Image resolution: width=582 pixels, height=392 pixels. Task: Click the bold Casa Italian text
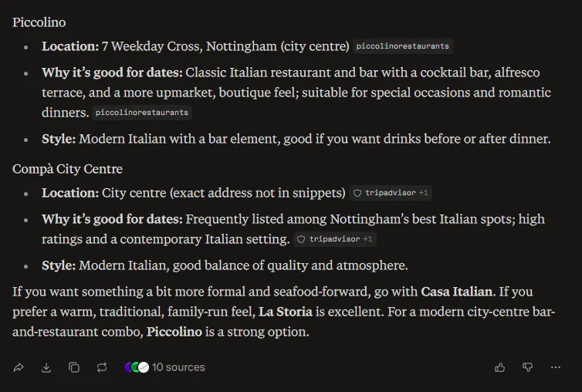456,292
